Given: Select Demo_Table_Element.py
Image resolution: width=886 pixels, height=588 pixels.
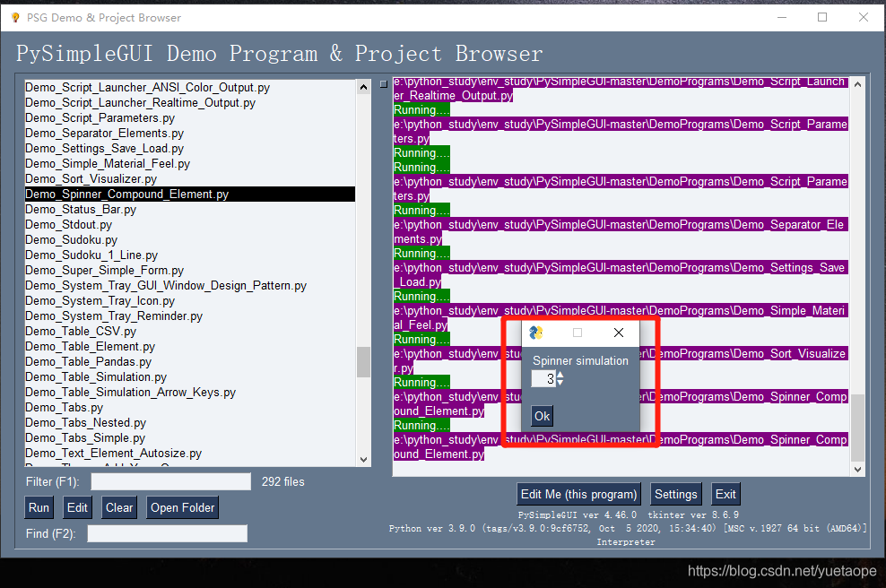Looking at the screenshot, I should point(190,347).
